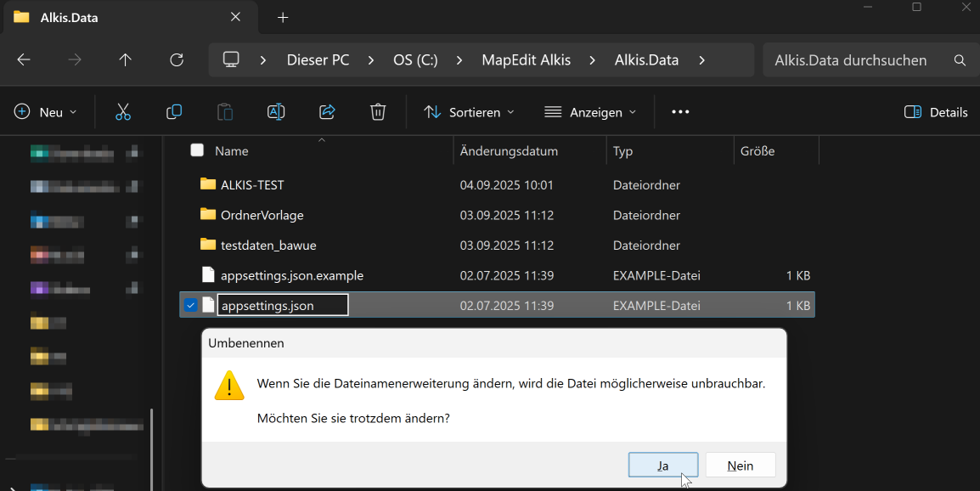
Task: Open the three-dot more options menu
Action: (680, 112)
